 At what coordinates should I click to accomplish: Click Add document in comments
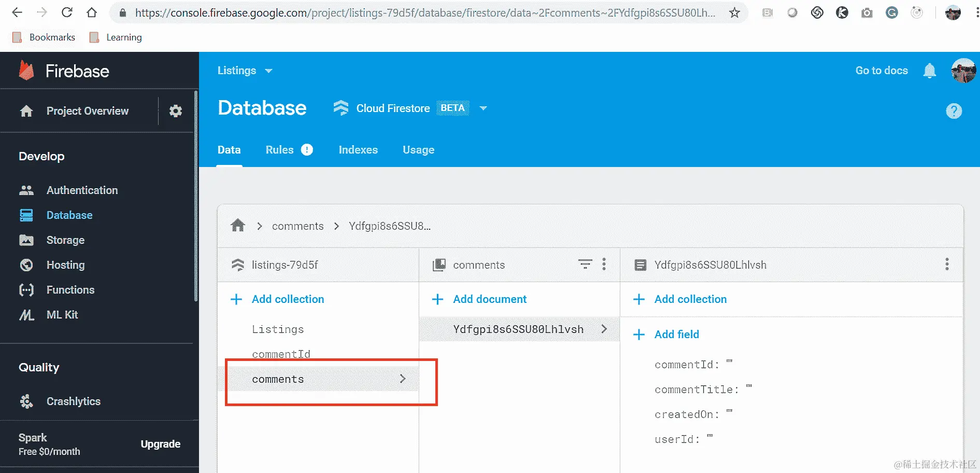pyautogui.click(x=479, y=299)
